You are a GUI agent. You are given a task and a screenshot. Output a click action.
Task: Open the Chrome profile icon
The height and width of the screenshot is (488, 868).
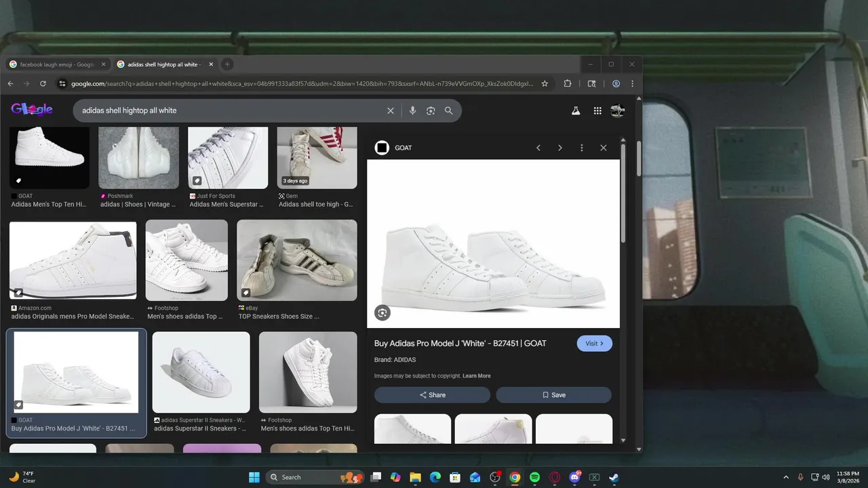(x=616, y=83)
